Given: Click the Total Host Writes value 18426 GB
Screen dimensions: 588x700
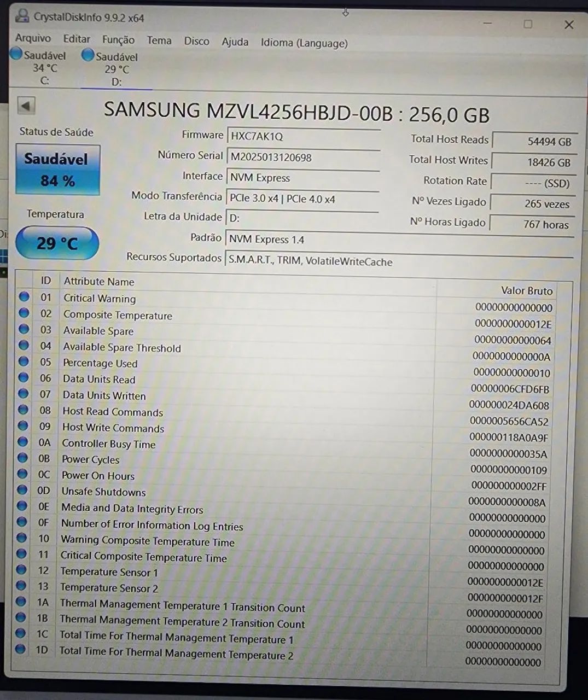Looking at the screenshot, I should 534,162.
